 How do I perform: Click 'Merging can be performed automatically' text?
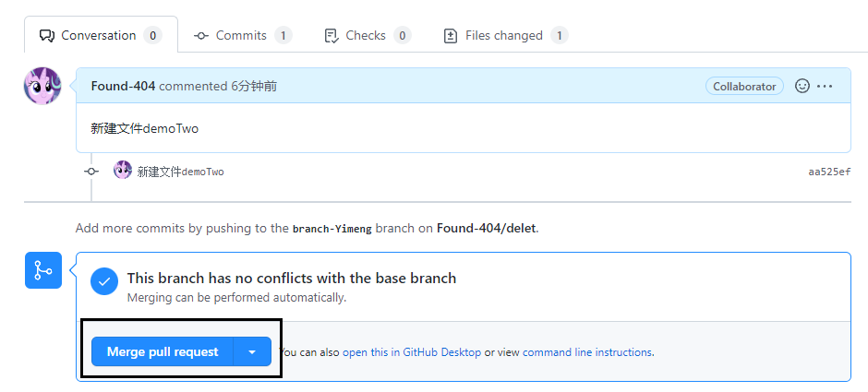(x=236, y=297)
